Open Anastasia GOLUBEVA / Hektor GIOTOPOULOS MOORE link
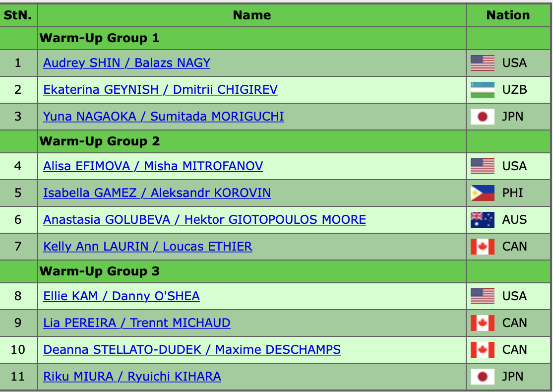This screenshot has width=553, height=392. tap(204, 220)
